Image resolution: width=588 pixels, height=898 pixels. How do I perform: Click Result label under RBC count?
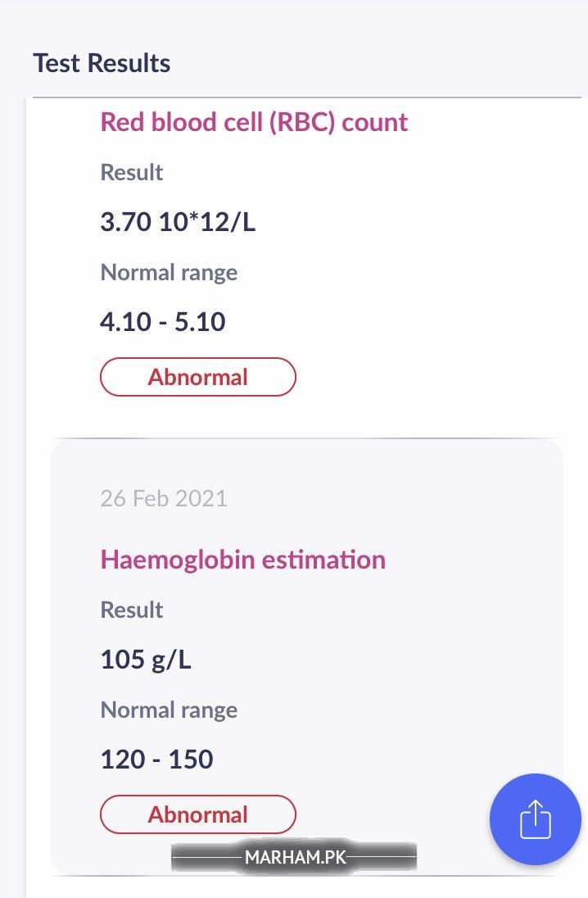(x=132, y=172)
